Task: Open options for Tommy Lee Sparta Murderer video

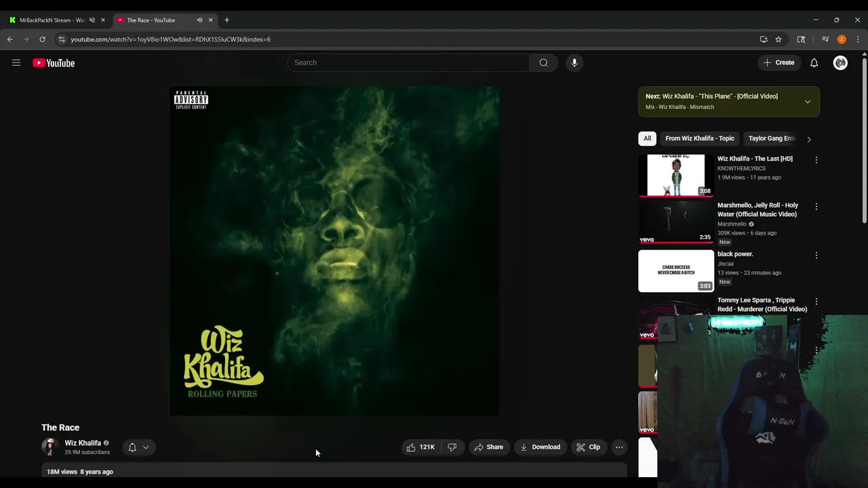Action: tap(816, 301)
